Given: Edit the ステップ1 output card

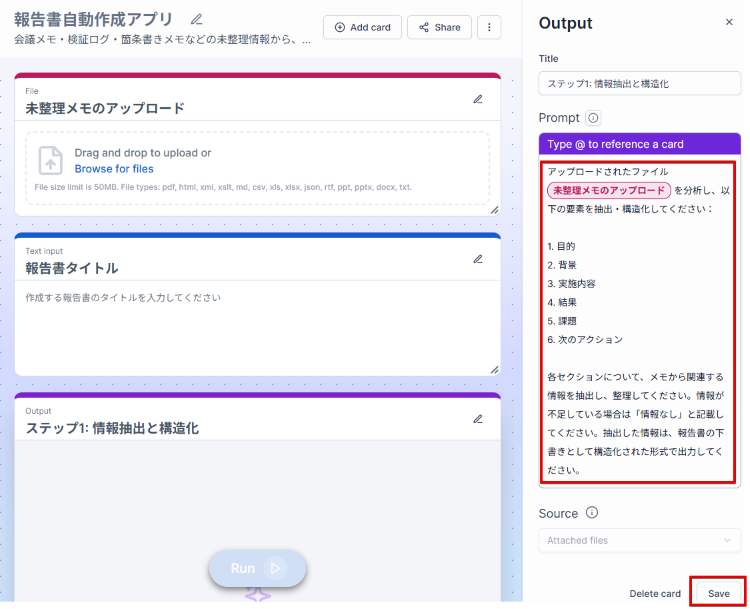Looking at the screenshot, I should (478, 419).
